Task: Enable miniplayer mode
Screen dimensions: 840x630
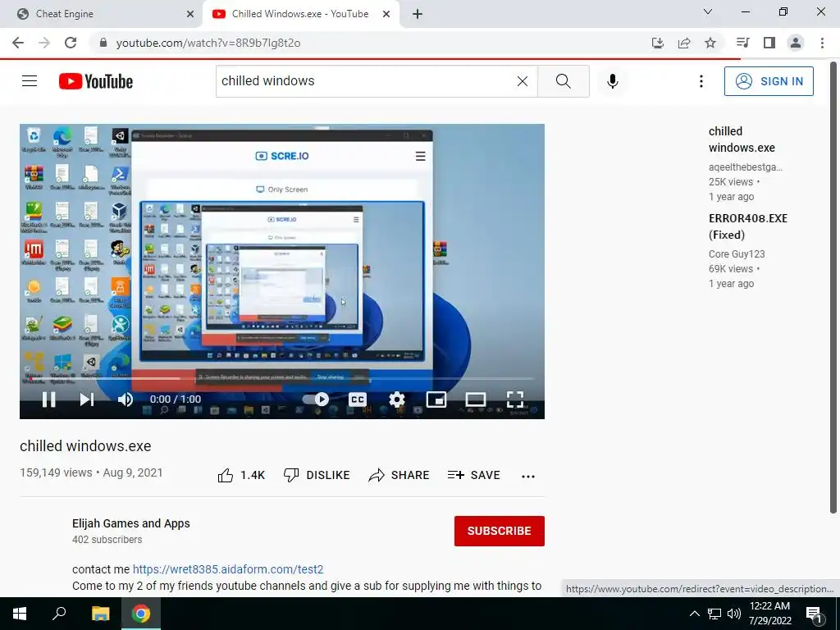Action: point(436,399)
